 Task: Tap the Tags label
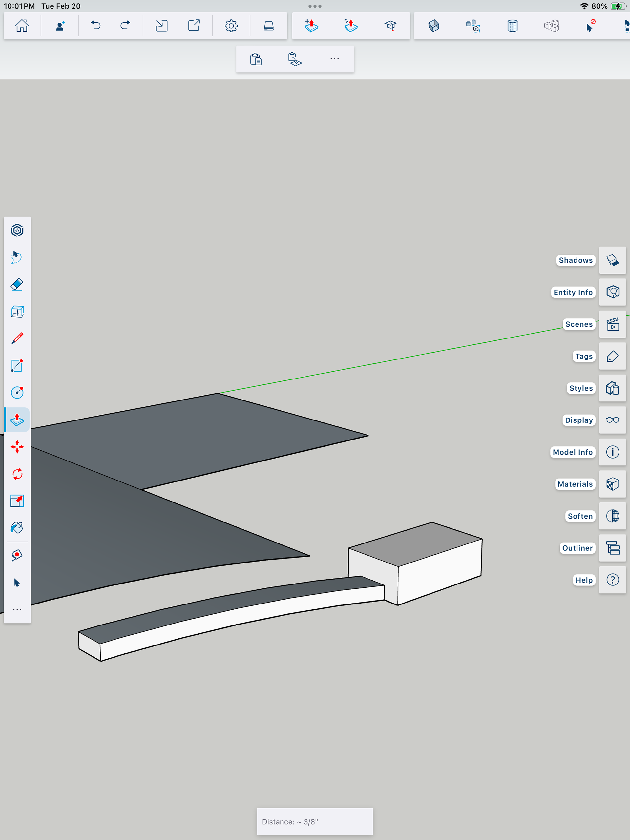coord(584,356)
